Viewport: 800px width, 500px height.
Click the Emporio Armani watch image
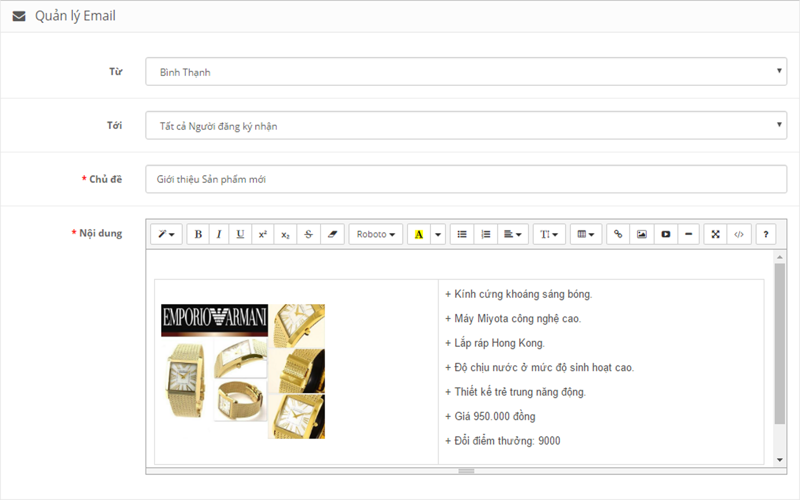click(243, 371)
